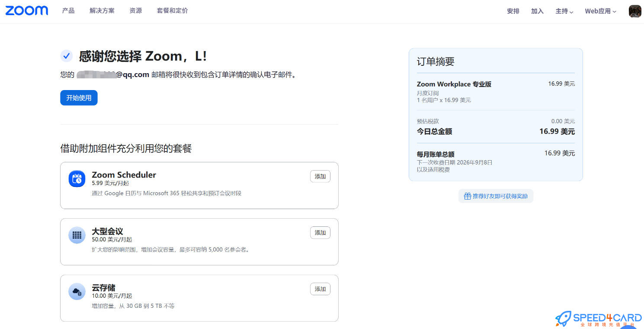Click 每月账单总额 label
644x329 pixels.
click(436, 154)
